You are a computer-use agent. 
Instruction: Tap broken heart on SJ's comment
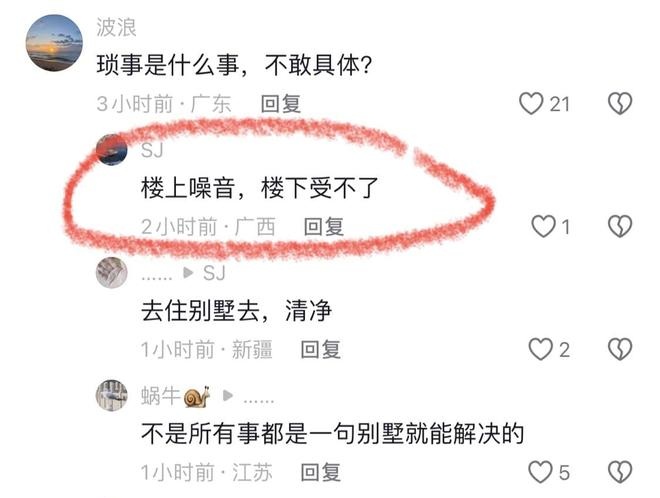620,226
